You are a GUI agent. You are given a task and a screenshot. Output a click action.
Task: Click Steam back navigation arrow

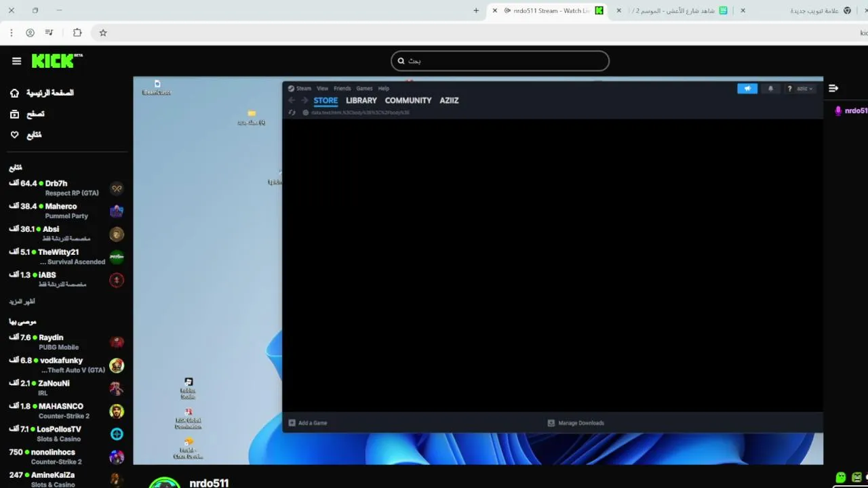point(292,100)
